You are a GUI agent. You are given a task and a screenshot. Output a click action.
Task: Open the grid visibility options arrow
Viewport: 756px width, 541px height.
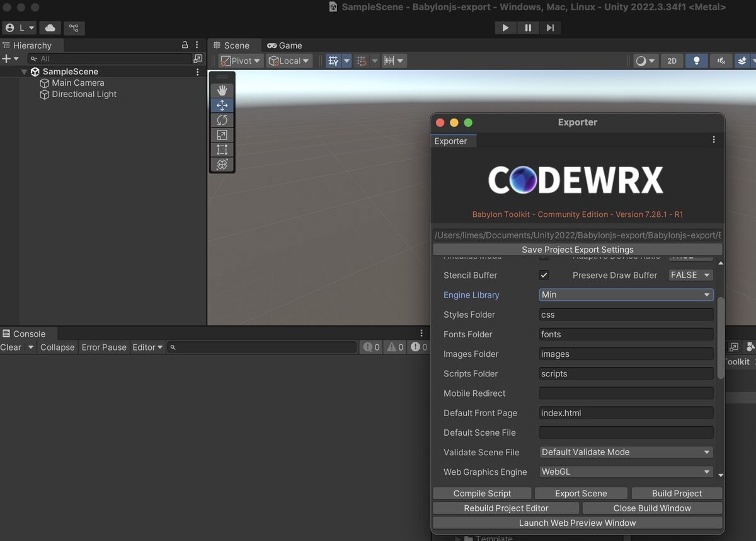(x=346, y=61)
